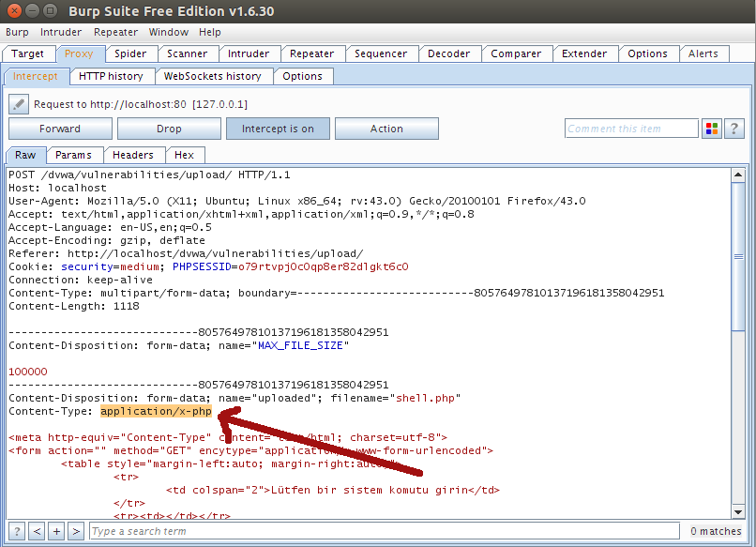The width and height of the screenshot is (756, 547).
Task: Click the highlighted application/x-php content type
Action: (156, 411)
